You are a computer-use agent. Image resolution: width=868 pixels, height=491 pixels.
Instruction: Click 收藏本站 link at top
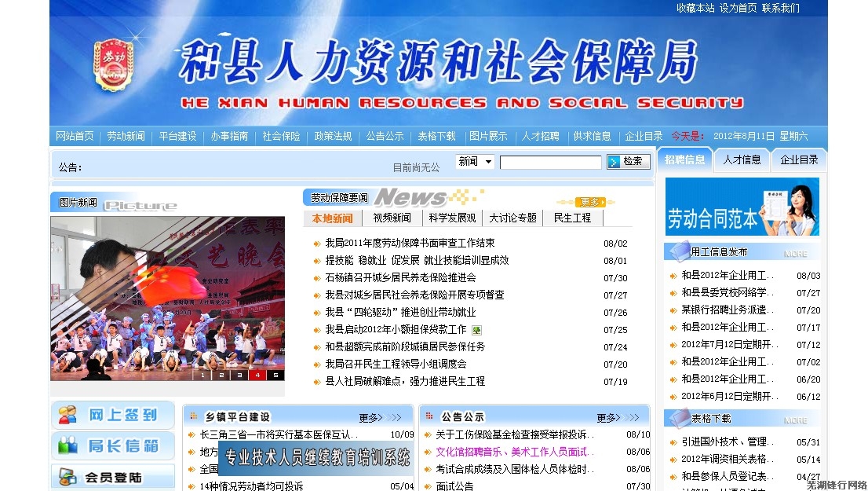tap(695, 9)
